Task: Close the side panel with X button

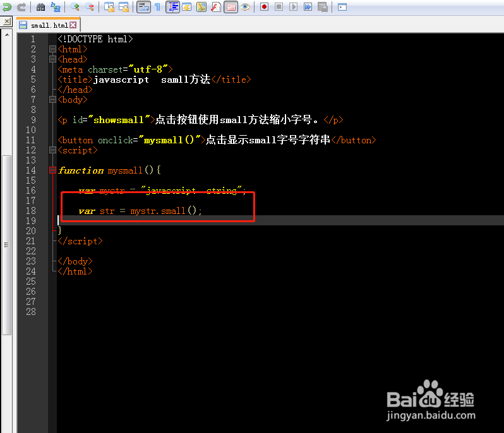Action: tap(6, 21)
